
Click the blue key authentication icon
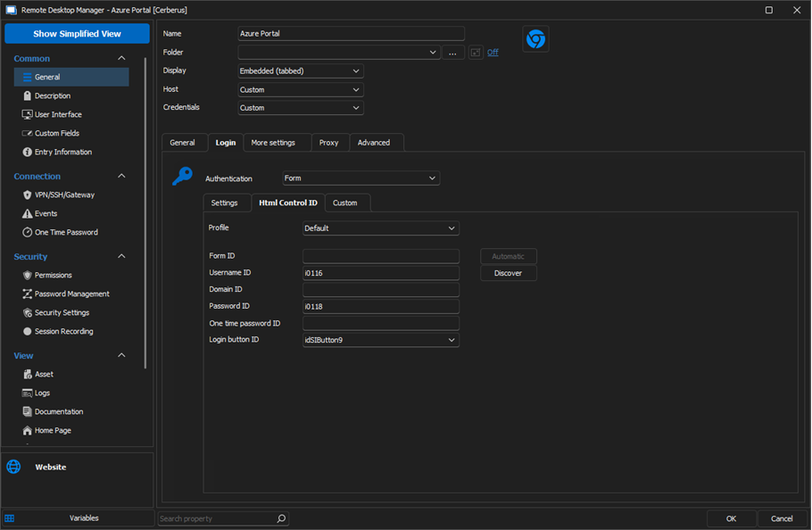[x=182, y=177]
